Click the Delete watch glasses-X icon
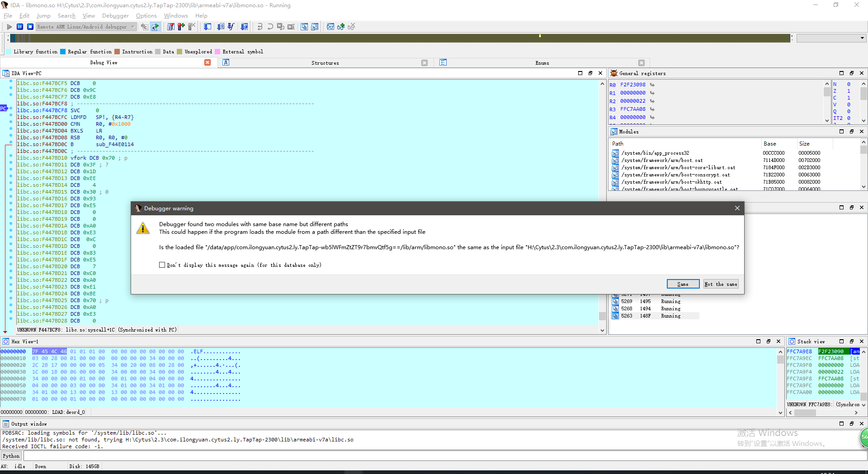The image size is (868, 474). pyautogui.click(x=351, y=27)
